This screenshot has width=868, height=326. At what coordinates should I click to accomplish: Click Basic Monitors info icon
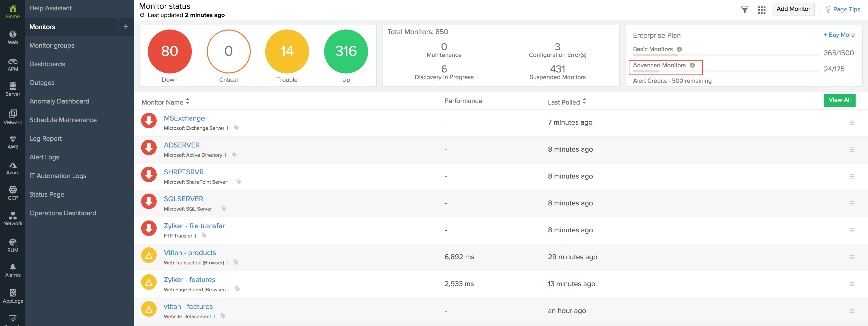(x=679, y=49)
